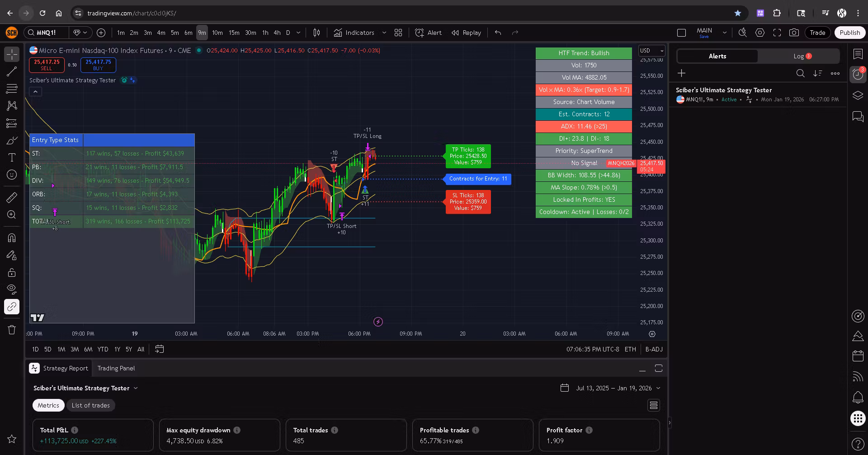Open the magnet mode icon
Screen dimensions: 868x455
point(12,238)
